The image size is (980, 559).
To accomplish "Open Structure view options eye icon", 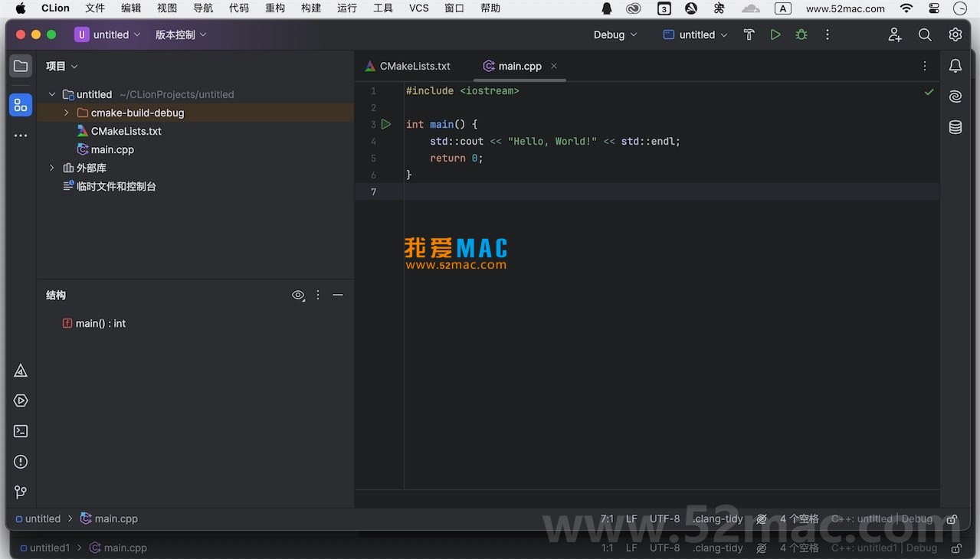I will click(299, 295).
